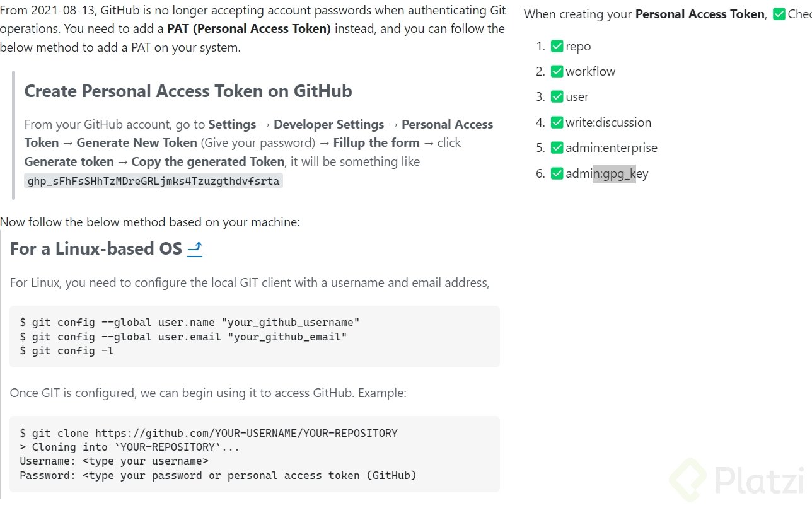
Task: Click the "git config -l" command line
Action: click(x=67, y=350)
